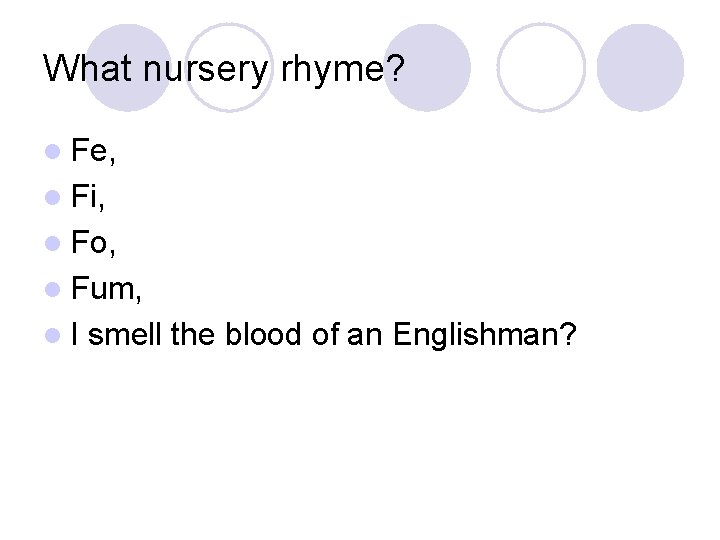Select the 'Fe,' text line
Screen dimensions: 720x540
[x=91, y=152]
